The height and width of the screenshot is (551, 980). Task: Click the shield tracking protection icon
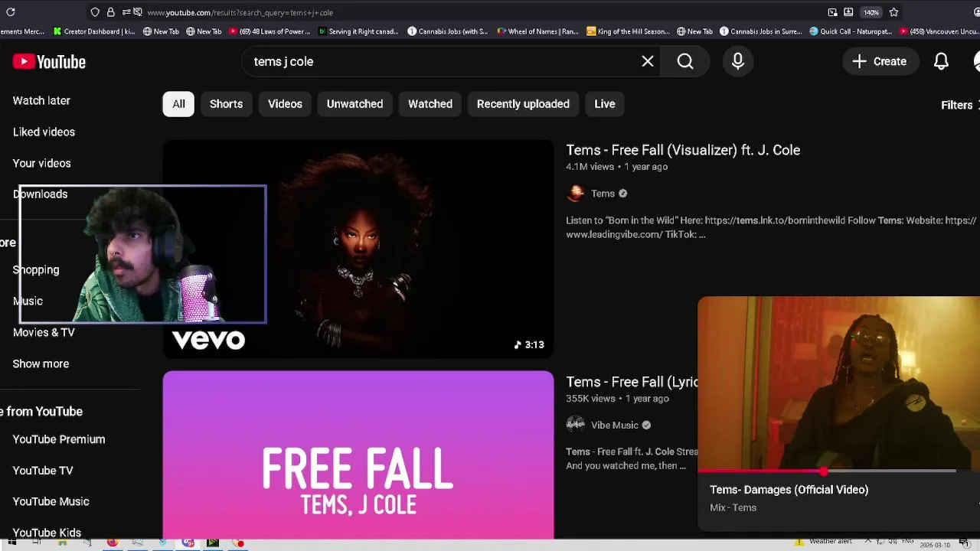coord(95,12)
